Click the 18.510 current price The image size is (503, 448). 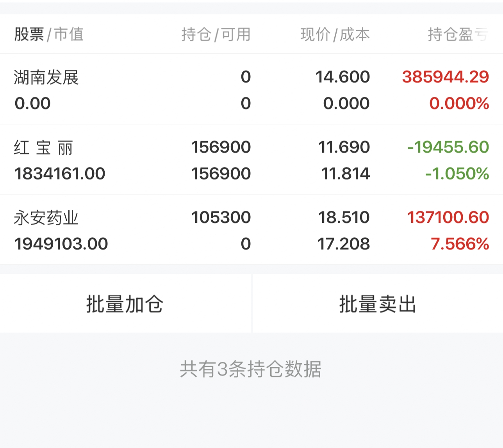click(344, 217)
